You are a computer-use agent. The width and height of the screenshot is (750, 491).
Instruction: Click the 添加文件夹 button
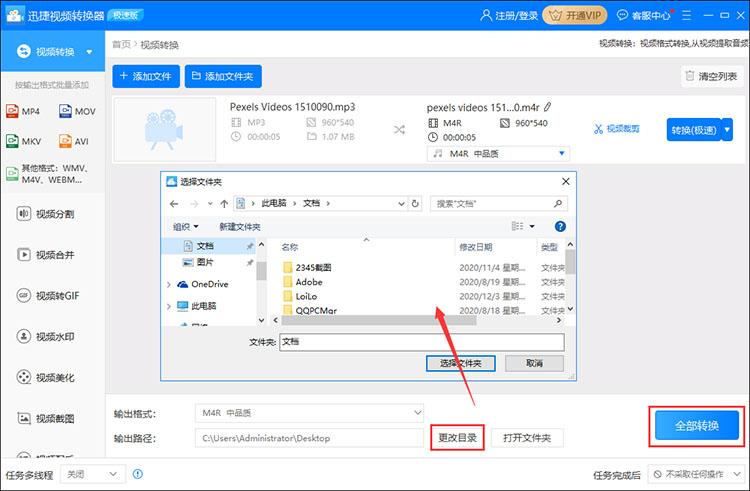[x=223, y=76]
